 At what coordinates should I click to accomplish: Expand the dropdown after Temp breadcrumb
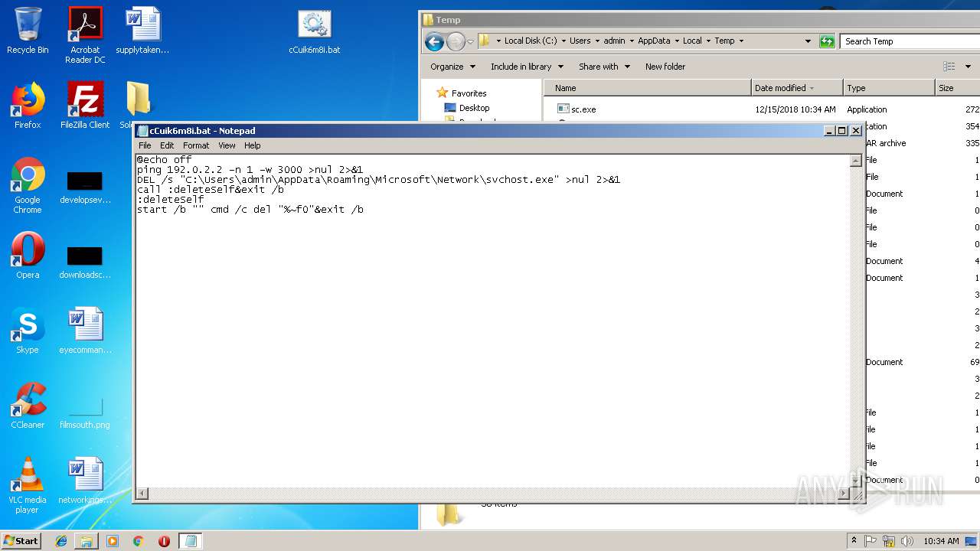click(x=741, y=41)
